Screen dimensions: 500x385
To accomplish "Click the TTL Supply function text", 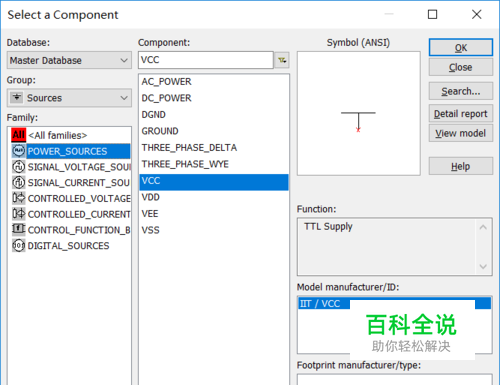I will click(x=328, y=227).
